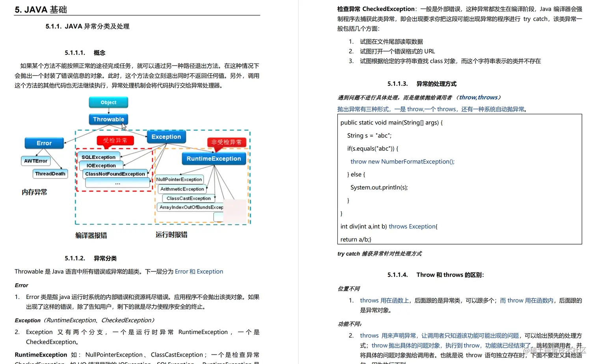Screen dimensions: 596x364
Task: Click the SQLException node
Action: point(99,157)
